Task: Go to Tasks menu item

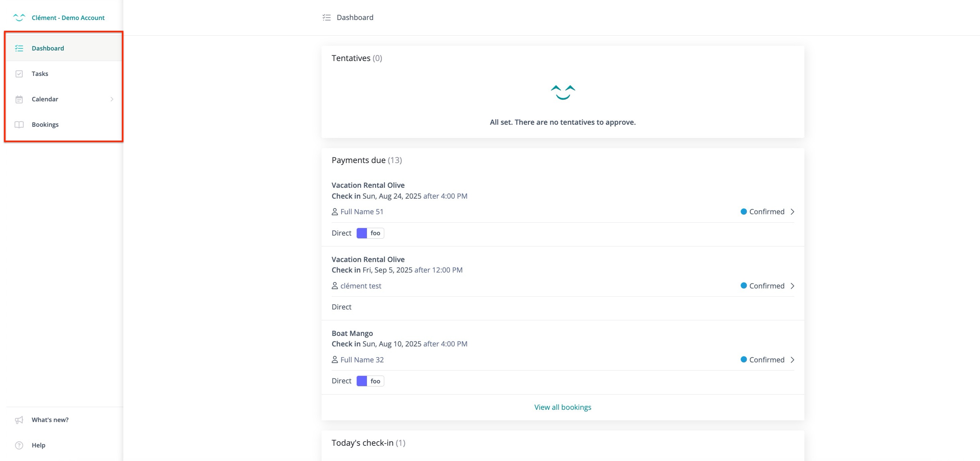Action: pyautogui.click(x=40, y=74)
